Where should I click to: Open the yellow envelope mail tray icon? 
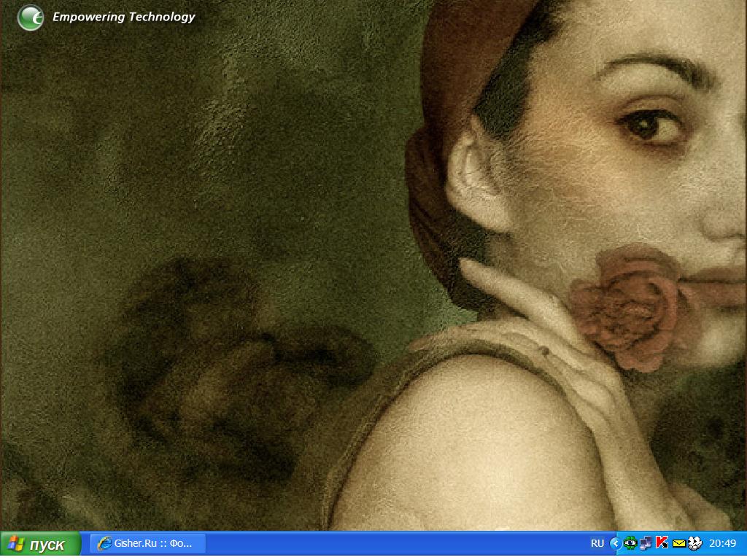678,543
